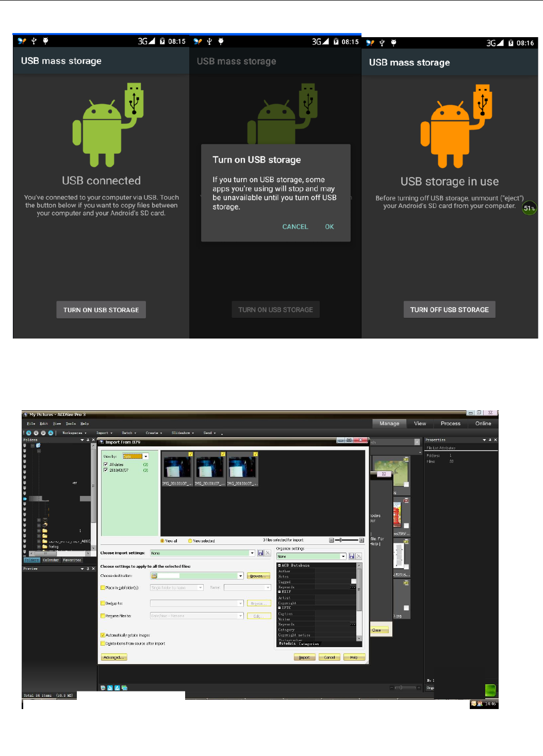Delete the import settings preset
This screenshot has height=756, width=543.
coord(268,553)
